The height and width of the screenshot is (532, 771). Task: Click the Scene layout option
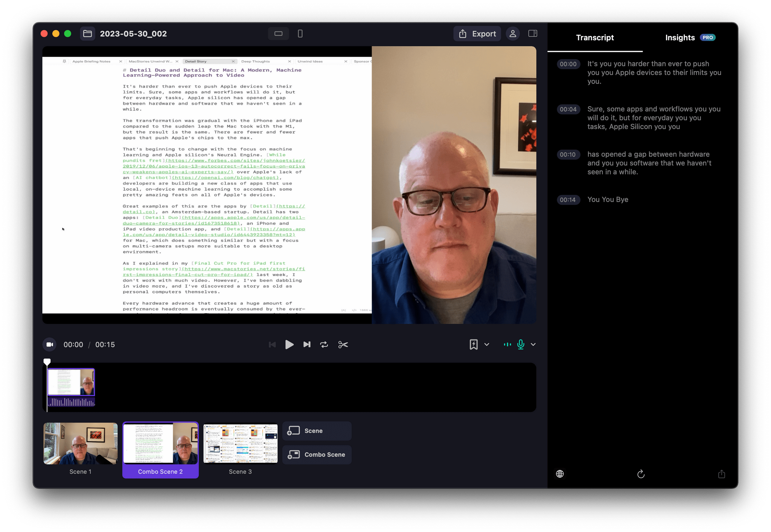point(317,431)
